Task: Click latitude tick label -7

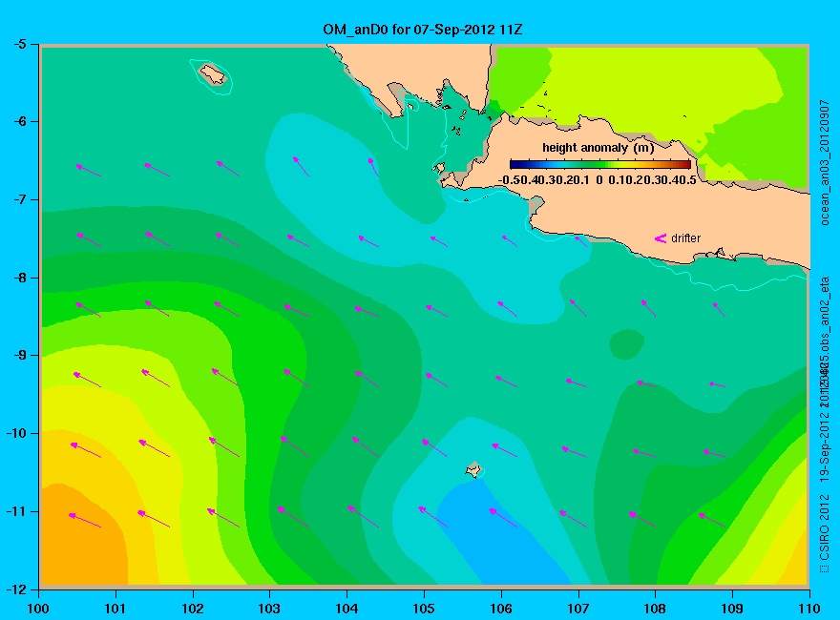Action: click(20, 199)
